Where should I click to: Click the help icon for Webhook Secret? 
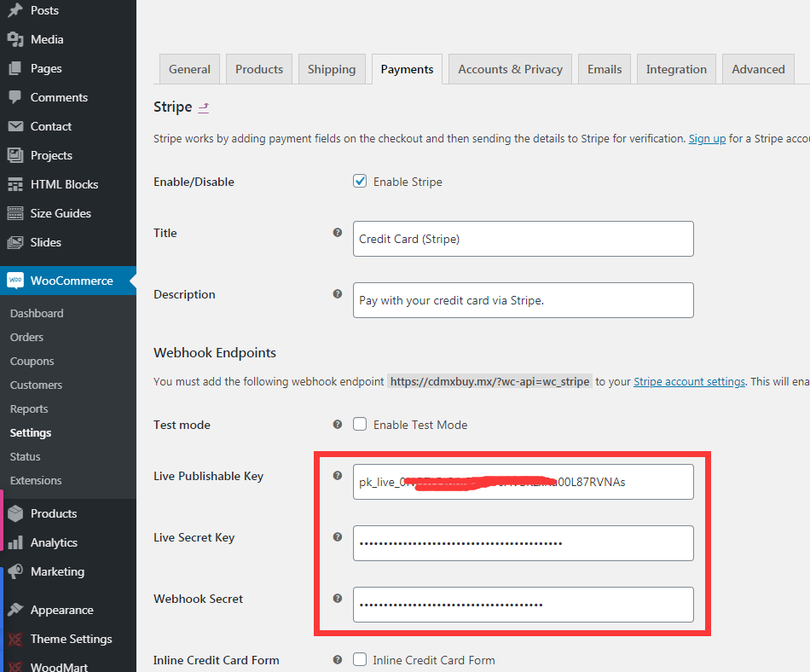coord(338,599)
